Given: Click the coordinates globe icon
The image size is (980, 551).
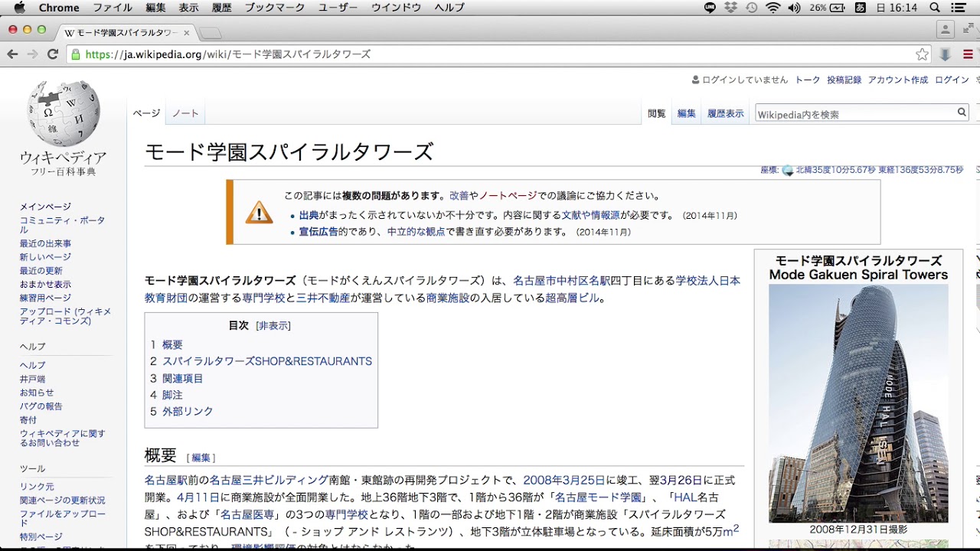Looking at the screenshot, I should [x=787, y=171].
